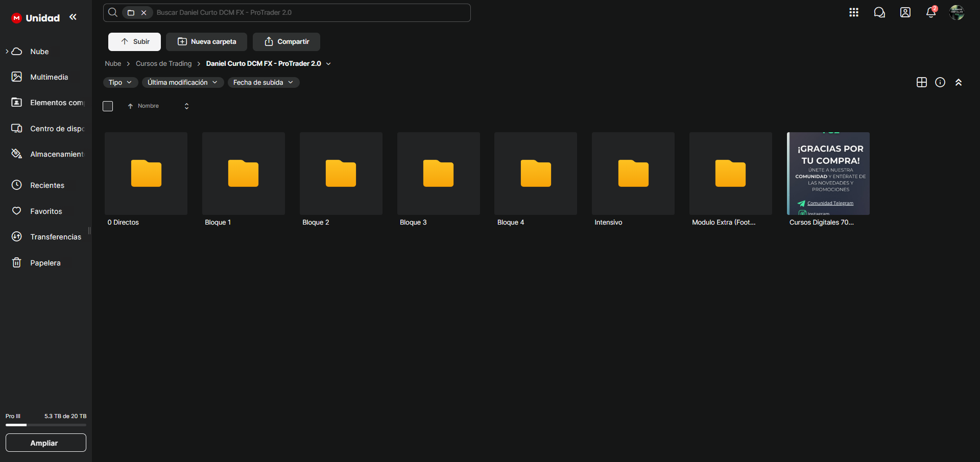Collapse the sidebar with double chevron icon
The width and height of the screenshot is (980, 462).
pyautogui.click(x=73, y=17)
